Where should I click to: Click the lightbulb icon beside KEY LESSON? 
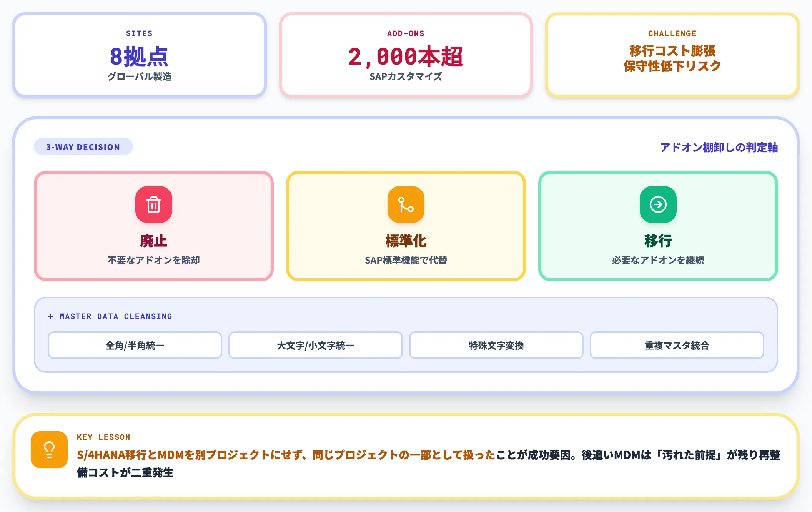click(49, 450)
